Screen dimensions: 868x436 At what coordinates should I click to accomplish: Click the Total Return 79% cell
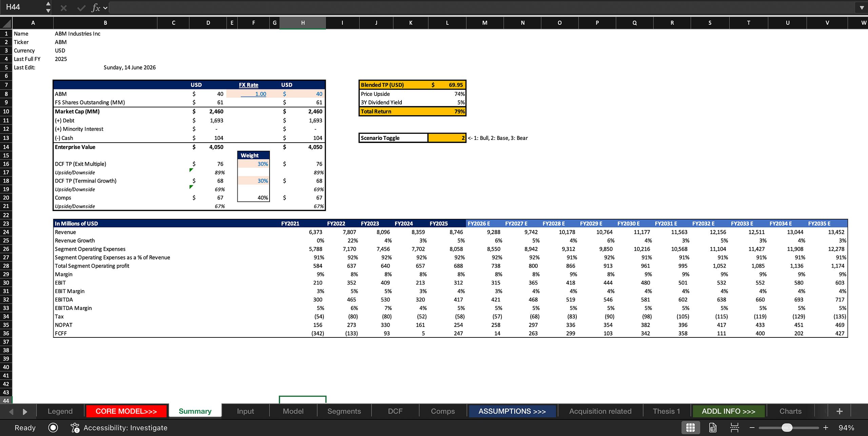[x=447, y=111]
